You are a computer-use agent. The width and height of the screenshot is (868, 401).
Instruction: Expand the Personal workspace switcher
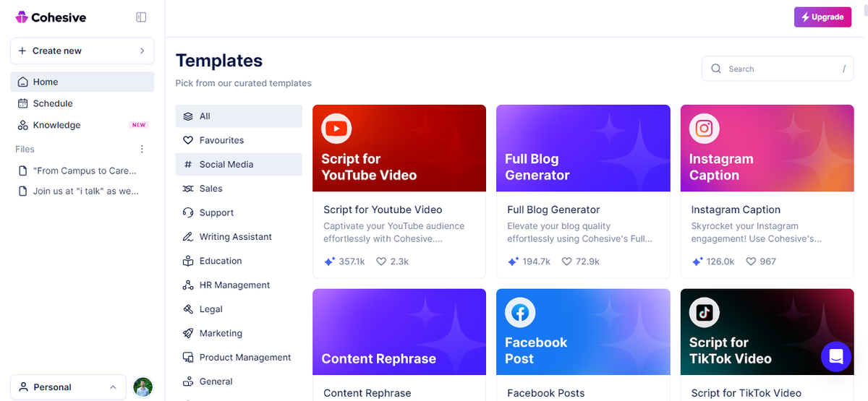click(x=68, y=387)
